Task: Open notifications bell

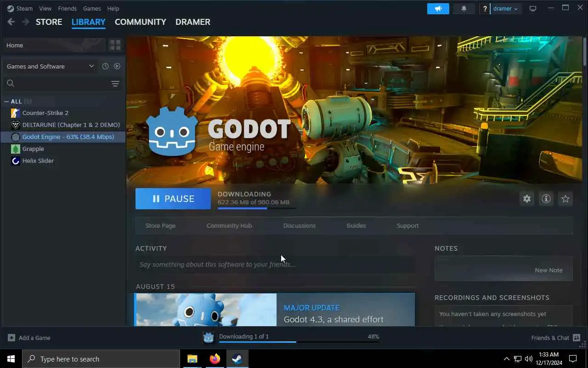Action: click(464, 8)
